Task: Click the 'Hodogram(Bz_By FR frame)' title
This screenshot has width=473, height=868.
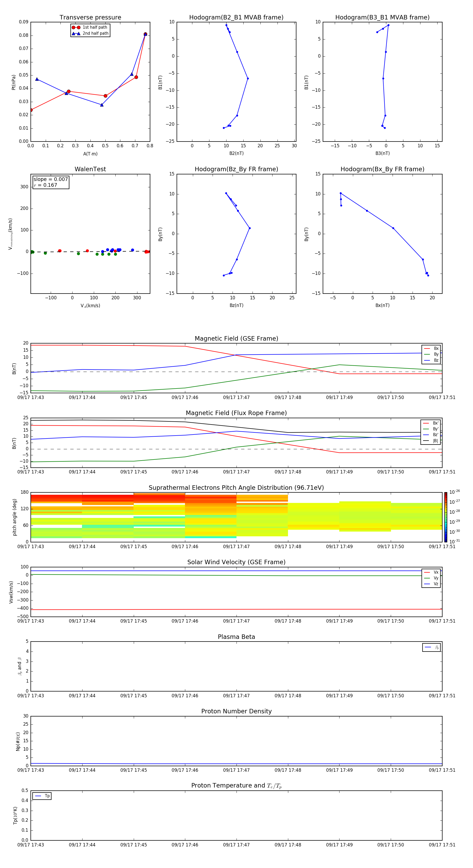Action: (x=236, y=169)
